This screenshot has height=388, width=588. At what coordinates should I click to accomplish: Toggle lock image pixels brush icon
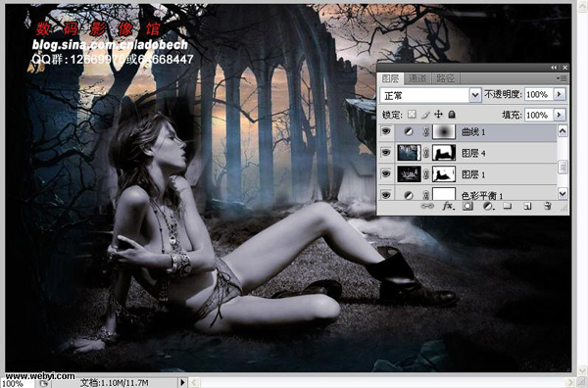point(425,115)
